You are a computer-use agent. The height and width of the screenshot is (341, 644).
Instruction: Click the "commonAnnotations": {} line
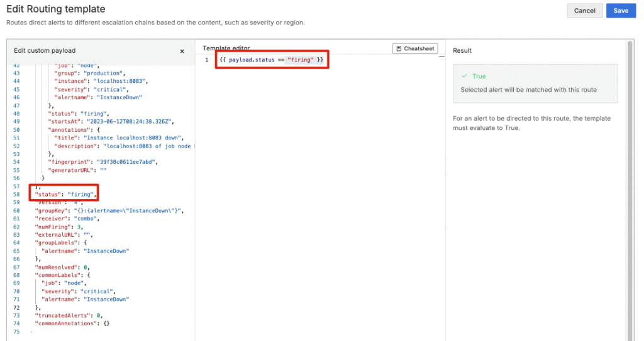(72, 324)
